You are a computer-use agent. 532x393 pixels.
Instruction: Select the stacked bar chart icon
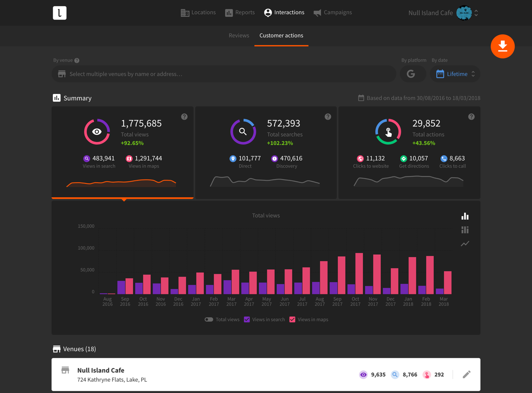(465, 230)
